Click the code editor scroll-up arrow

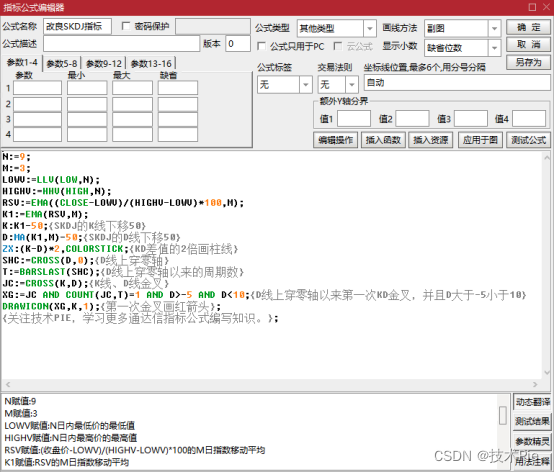click(547, 157)
